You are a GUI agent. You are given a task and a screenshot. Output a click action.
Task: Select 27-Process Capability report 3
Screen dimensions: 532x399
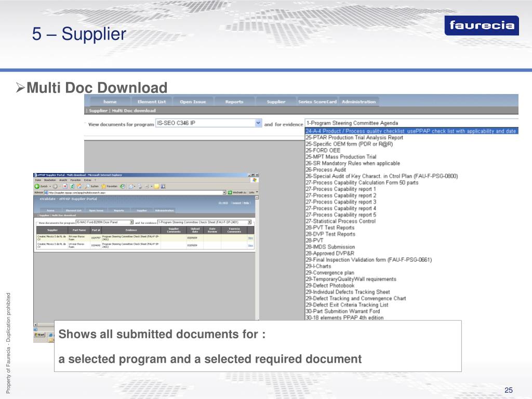click(341, 202)
